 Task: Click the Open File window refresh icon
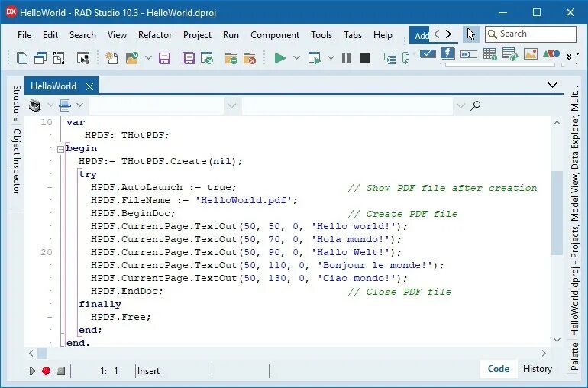click(207, 58)
